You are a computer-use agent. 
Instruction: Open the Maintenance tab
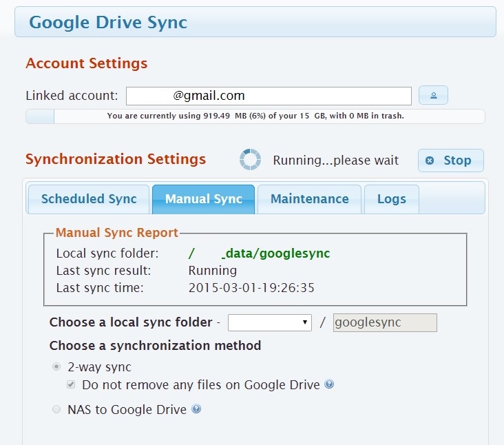point(310,199)
